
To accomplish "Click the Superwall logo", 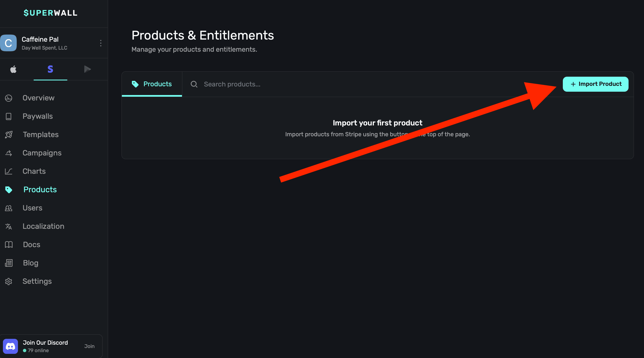I will point(50,13).
